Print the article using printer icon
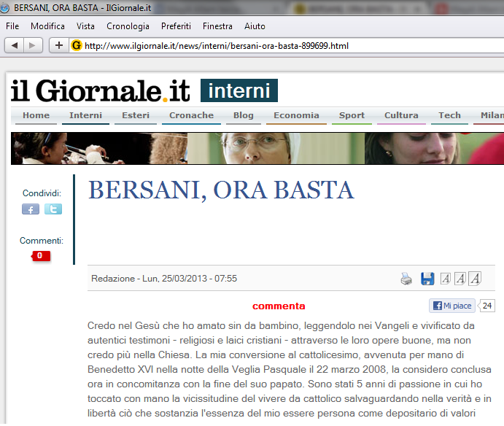The image size is (504, 426). (x=406, y=279)
